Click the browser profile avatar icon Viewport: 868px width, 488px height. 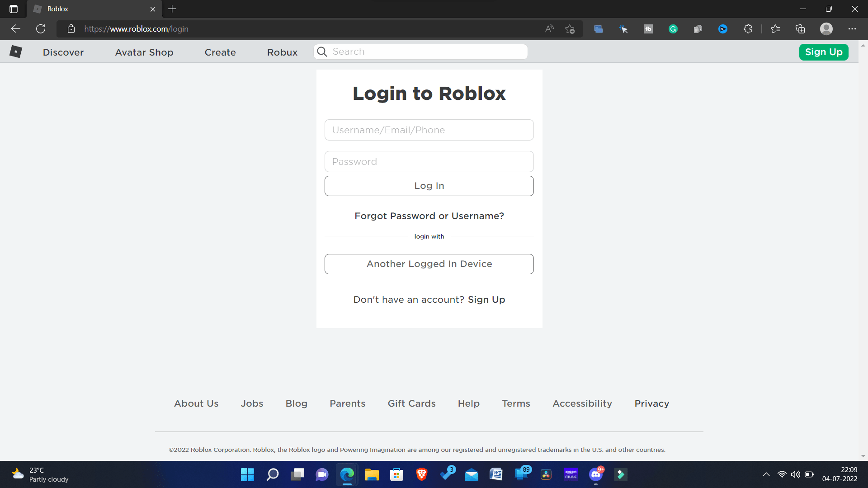click(x=826, y=28)
